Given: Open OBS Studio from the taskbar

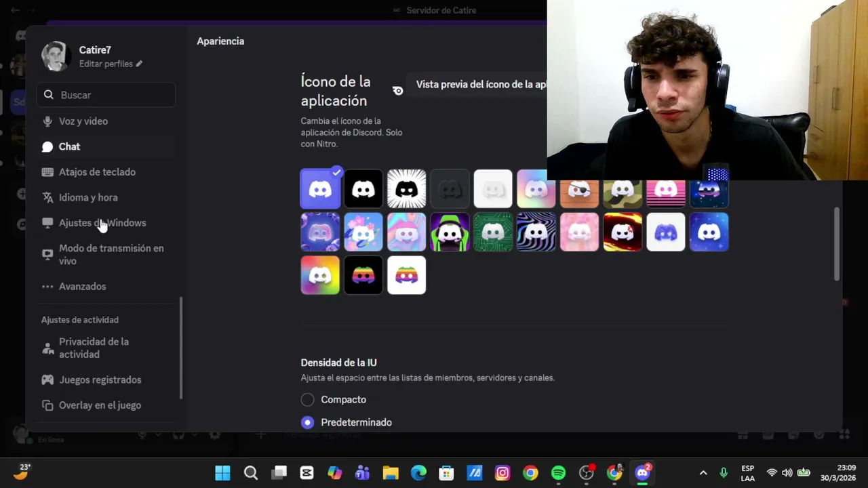Looking at the screenshot, I should pos(587,473).
